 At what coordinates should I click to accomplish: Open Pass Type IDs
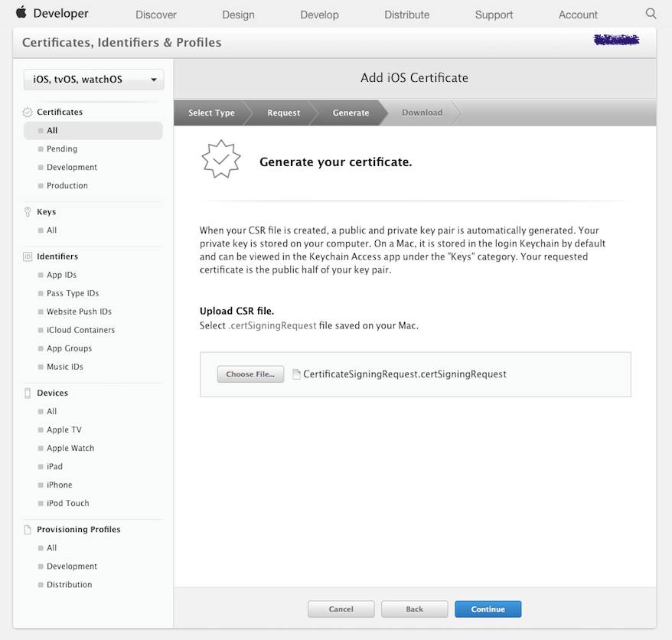(73, 293)
